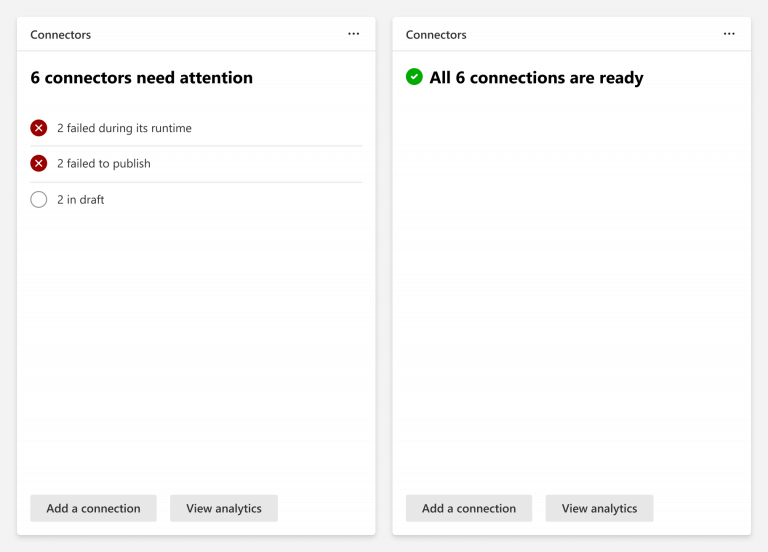Select the '2 in draft' row
Viewport: 768px width, 552px height.
196,199
